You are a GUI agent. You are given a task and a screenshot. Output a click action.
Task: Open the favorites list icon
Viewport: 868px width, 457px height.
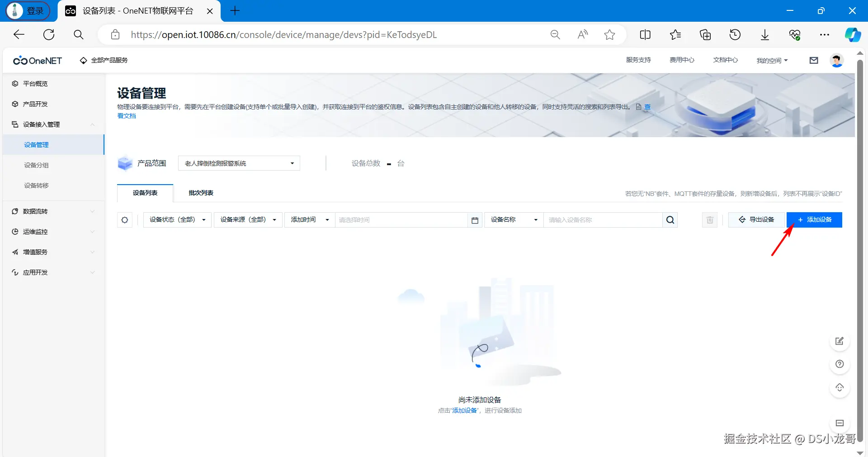[x=675, y=35]
